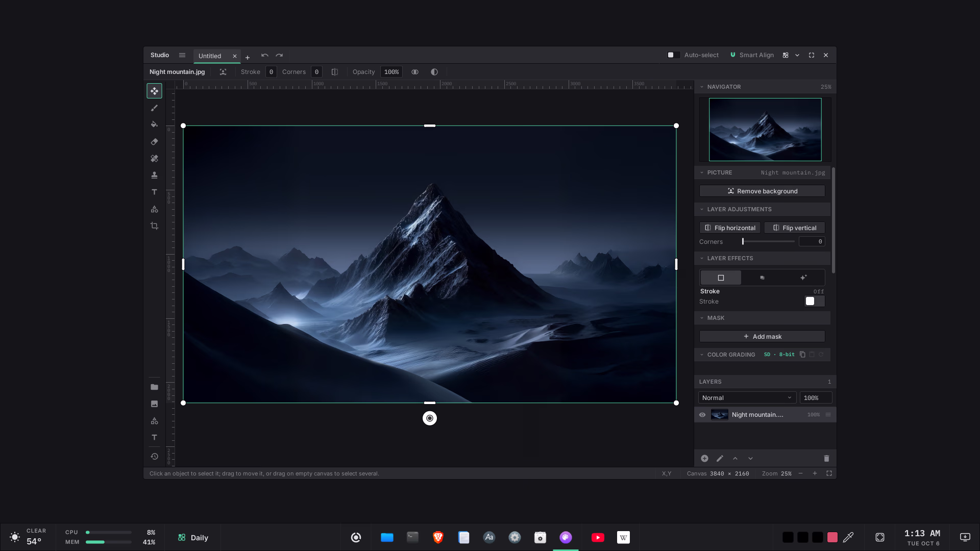
Task: Collapse the Navigator section
Action: 702,87
